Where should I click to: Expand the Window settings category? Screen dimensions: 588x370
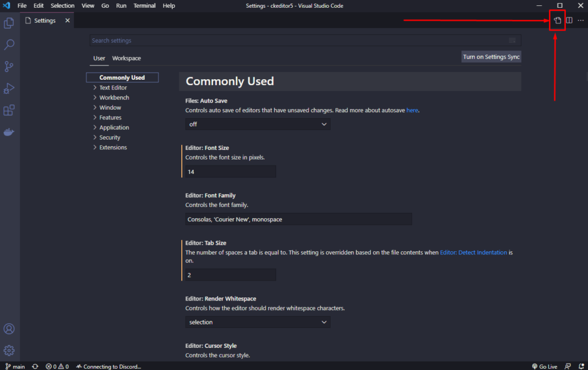[x=110, y=107]
